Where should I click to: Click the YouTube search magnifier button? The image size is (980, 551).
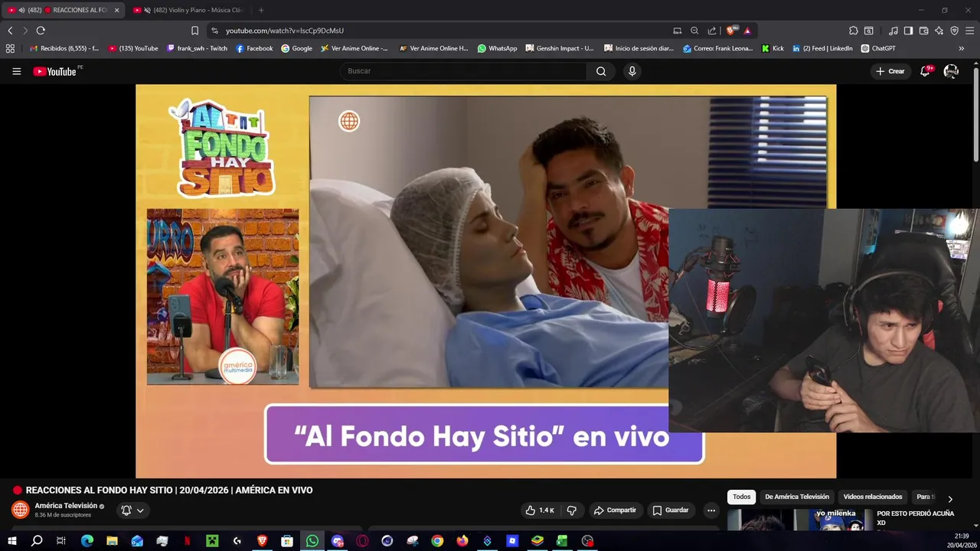click(601, 71)
